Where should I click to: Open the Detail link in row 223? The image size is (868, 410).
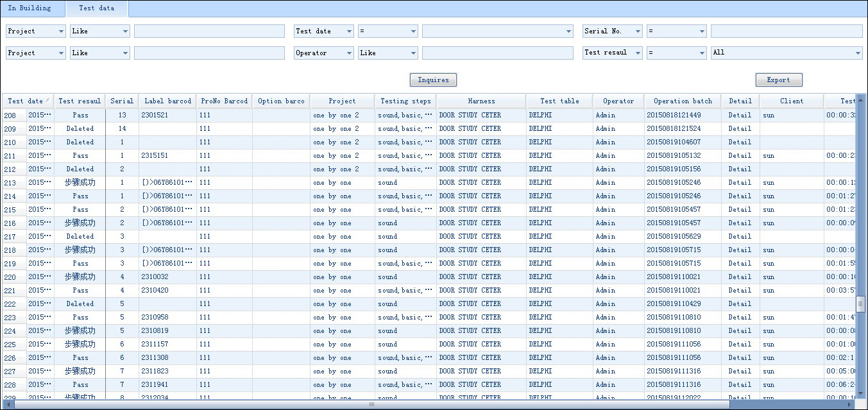pyautogui.click(x=740, y=318)
